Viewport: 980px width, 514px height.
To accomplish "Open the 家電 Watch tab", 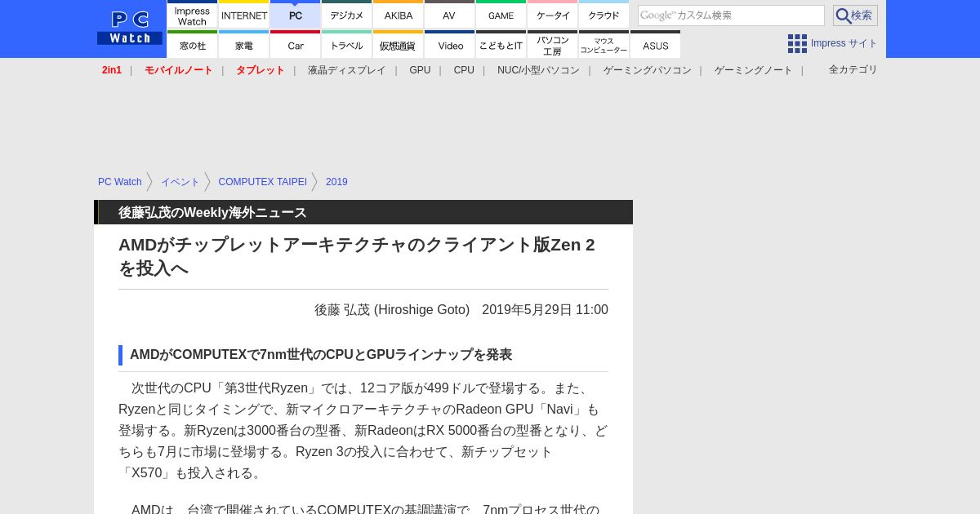I will (x=244, y=45).
